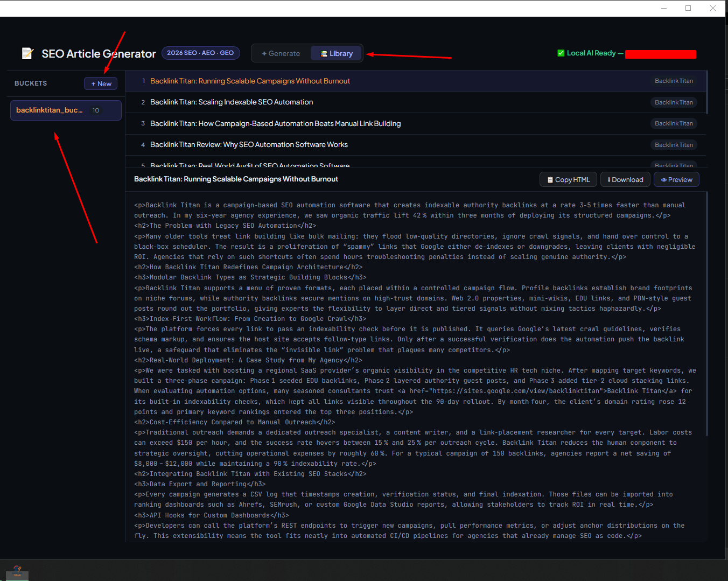Click Backlink Titan tag on row 1
Viewport: 728px width, 581px height.
pyautogui.click(x=674, y=81)
